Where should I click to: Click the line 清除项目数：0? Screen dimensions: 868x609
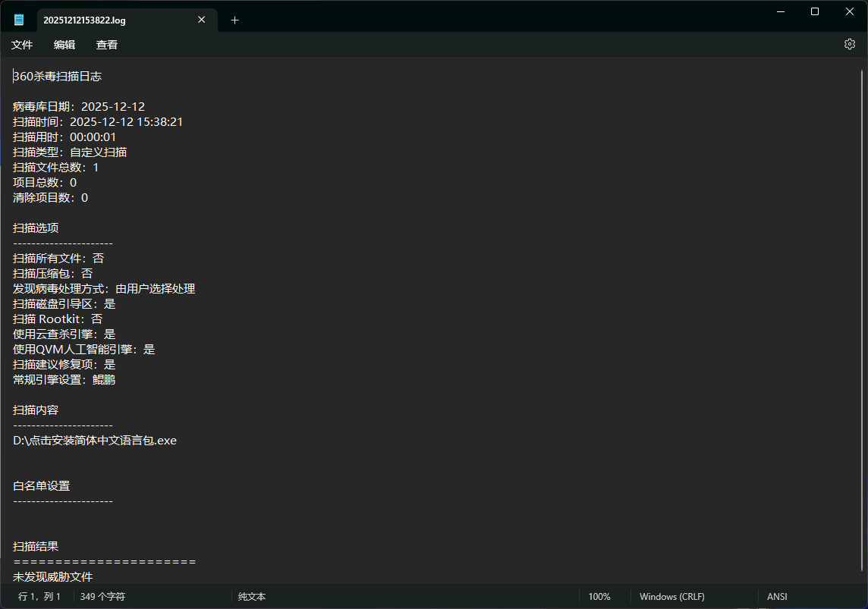point(50,197)
